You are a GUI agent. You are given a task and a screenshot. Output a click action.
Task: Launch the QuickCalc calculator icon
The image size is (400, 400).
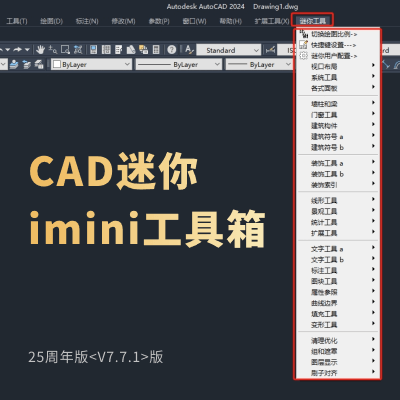pyautogui.click(x=156, y=50)
